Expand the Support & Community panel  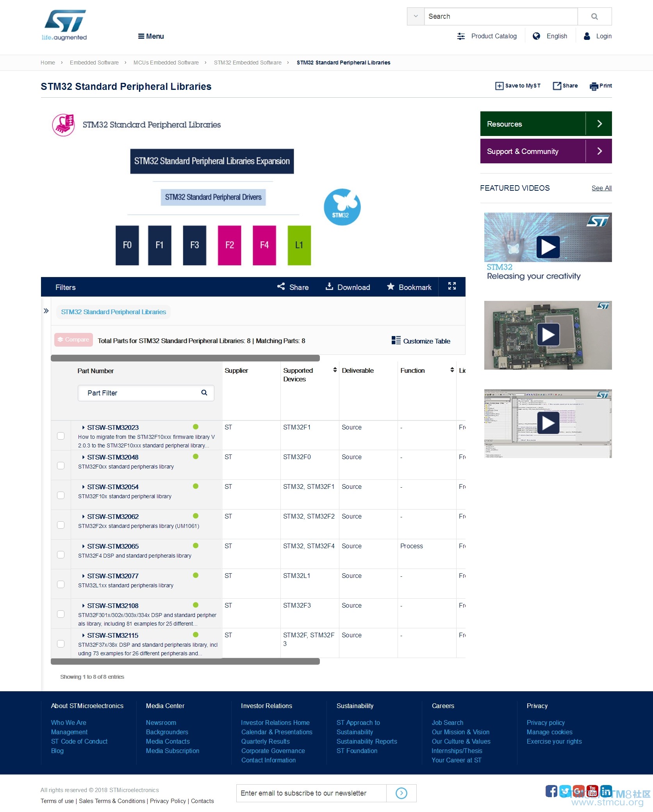tap(546, 151)
